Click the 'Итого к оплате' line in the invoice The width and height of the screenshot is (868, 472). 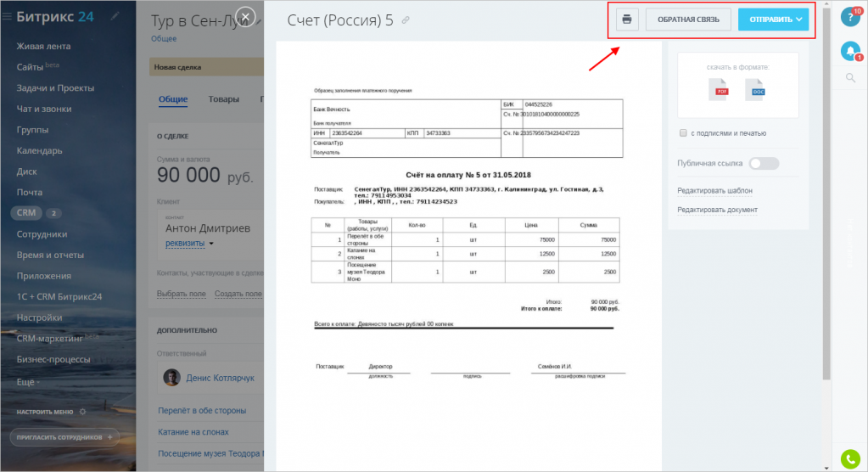[569, 308]
